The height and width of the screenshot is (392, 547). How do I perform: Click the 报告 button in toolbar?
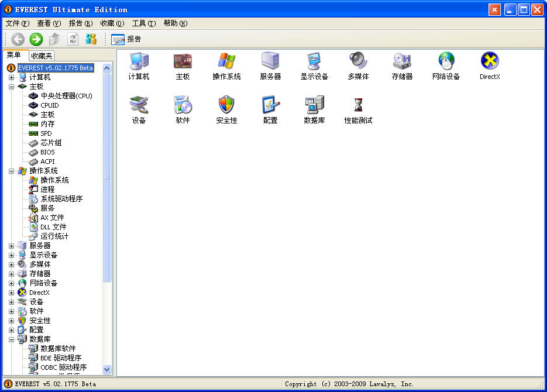point(126,39)
